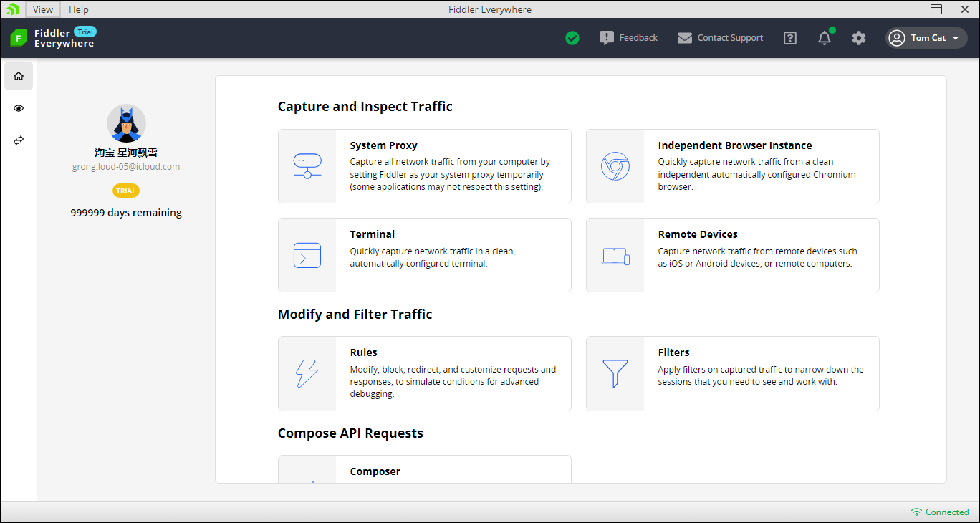Open the Terminal capture option
Image resolution: width=980 pixels, height=523 pixels.
(x=424, y=255)
